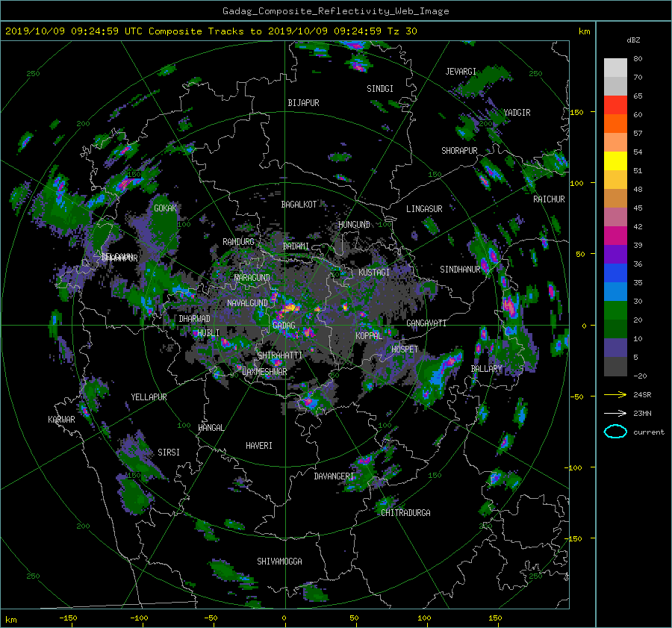Image resolution: width=672 pixels, height=628 pixels.
Task: Click the GANGAVATI city label
Action: click(426, 323)
